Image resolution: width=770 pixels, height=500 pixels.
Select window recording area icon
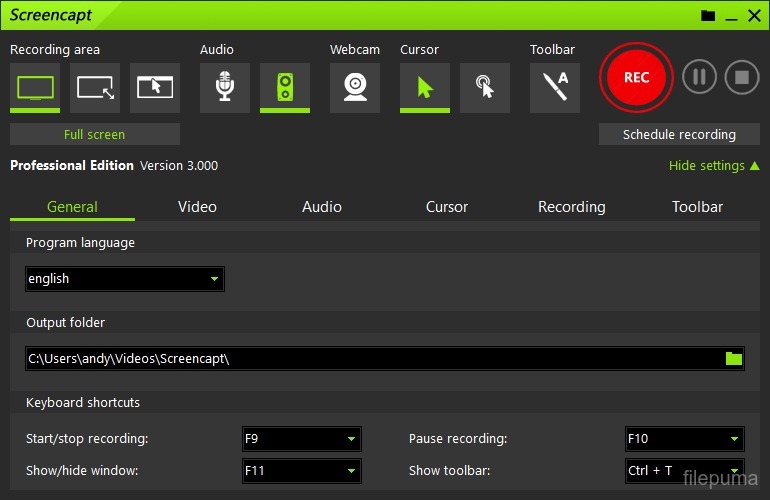tap(155, 88)
